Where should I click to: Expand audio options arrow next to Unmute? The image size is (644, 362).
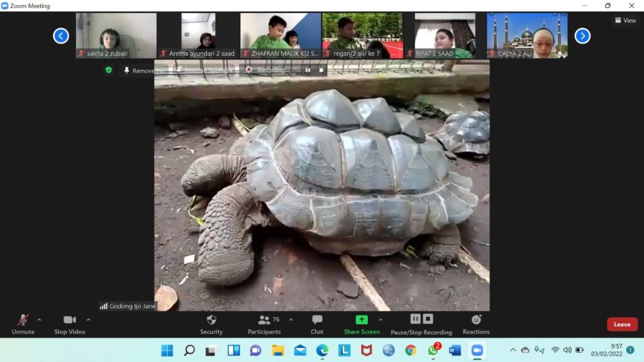point(39,319)
